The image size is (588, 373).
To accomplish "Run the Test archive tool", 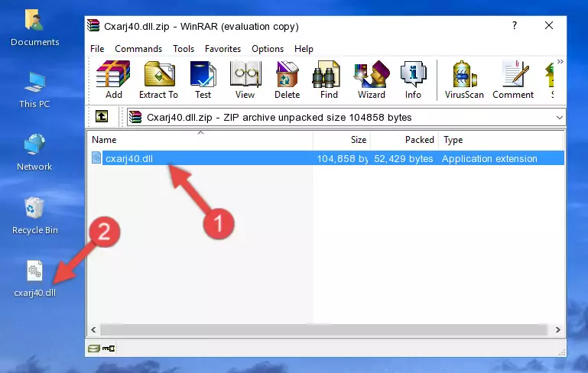I will click(x=203, y=79).
